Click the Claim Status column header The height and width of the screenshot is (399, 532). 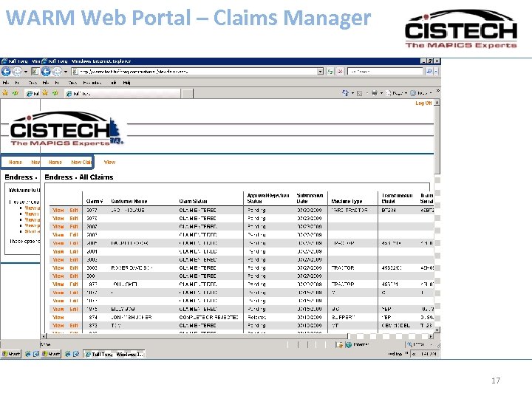point(193,201)
